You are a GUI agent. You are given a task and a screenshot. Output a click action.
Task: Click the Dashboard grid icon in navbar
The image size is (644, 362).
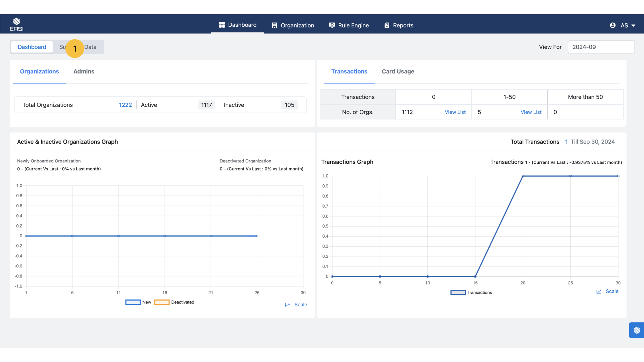coord(222,25)
